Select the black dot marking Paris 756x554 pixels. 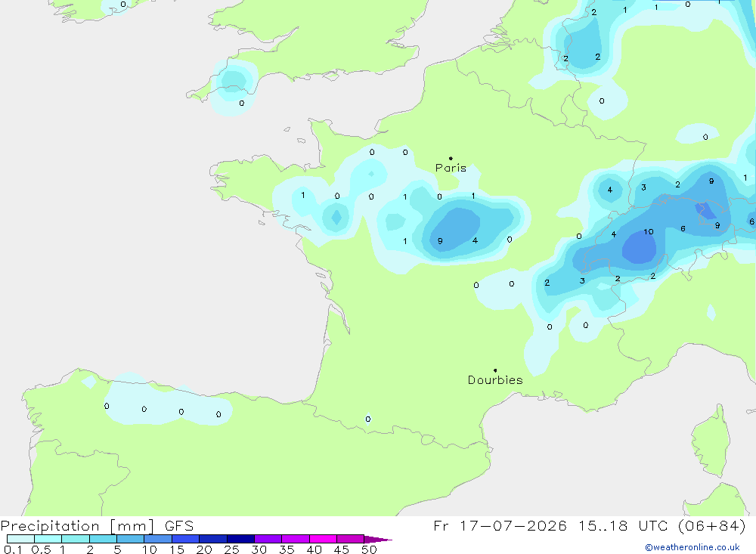(x=451, y=158)
